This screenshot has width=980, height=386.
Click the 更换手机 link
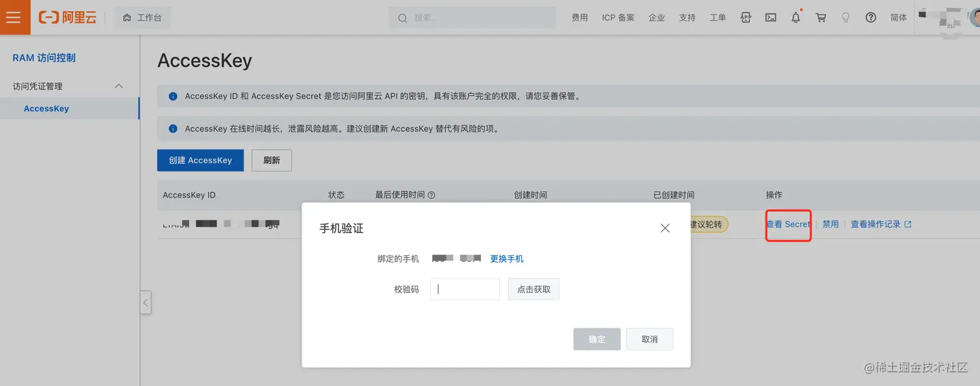[x=507, y=258]
